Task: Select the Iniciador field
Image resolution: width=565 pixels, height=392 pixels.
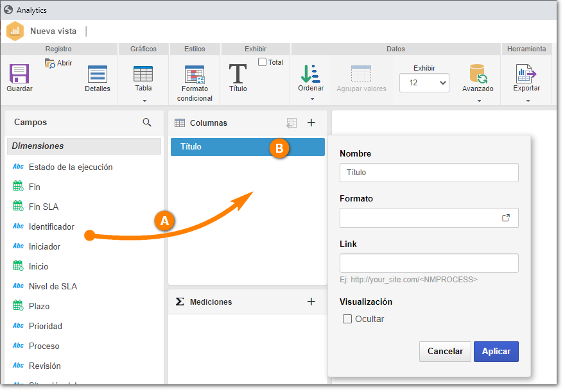Action: [x=45, y=246]
